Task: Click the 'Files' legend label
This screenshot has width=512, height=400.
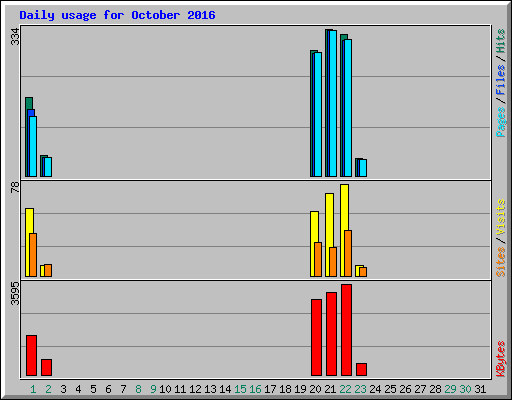Action: 500,80
